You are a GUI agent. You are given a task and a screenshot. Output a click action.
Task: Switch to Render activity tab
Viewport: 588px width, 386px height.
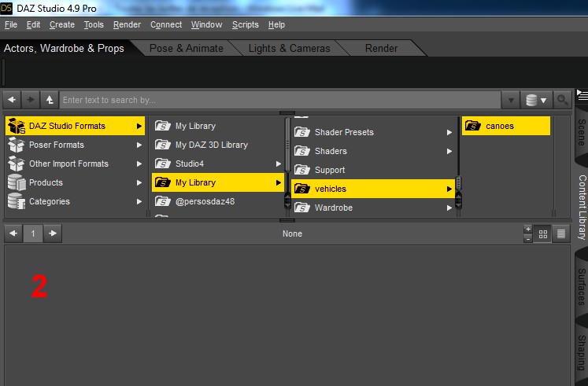382,48
